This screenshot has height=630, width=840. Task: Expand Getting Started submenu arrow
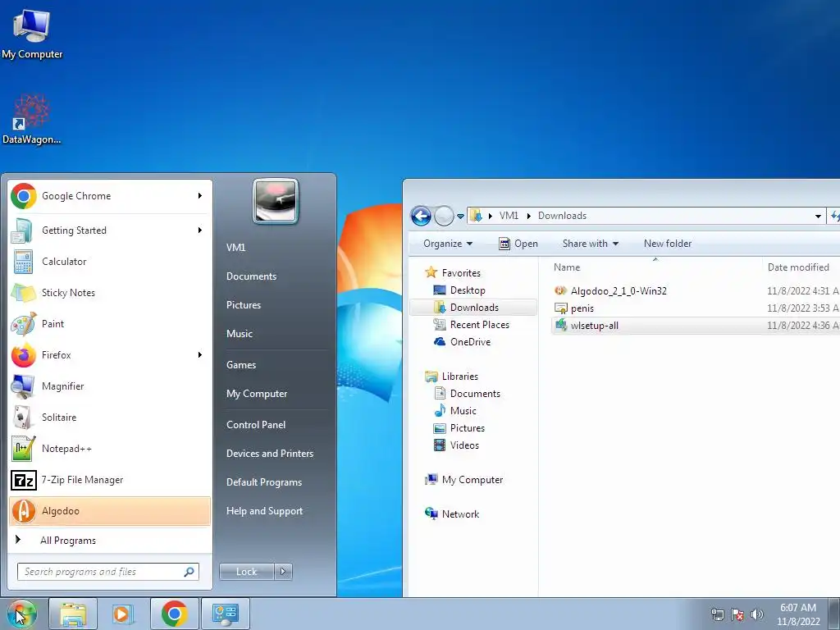point(200,231)
